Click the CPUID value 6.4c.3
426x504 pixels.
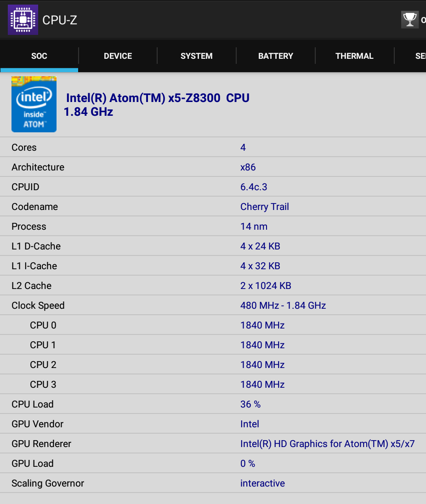[x=254, y=187]
